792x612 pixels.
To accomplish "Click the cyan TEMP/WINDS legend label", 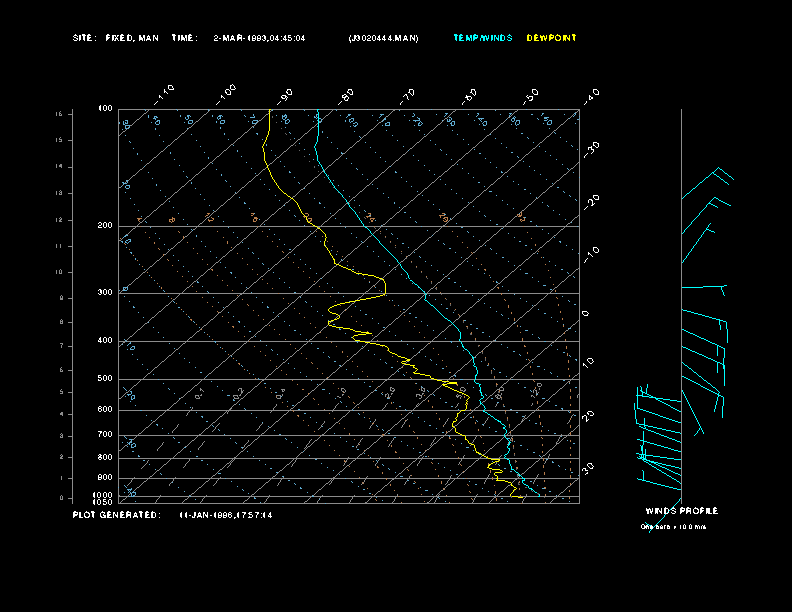I will 482,38.
